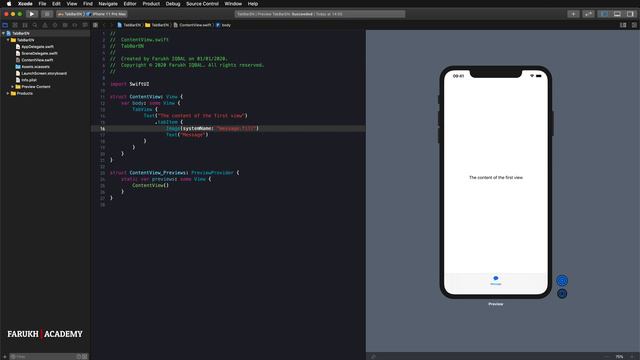Open the Symbol navigator tab

coord(25,25)
